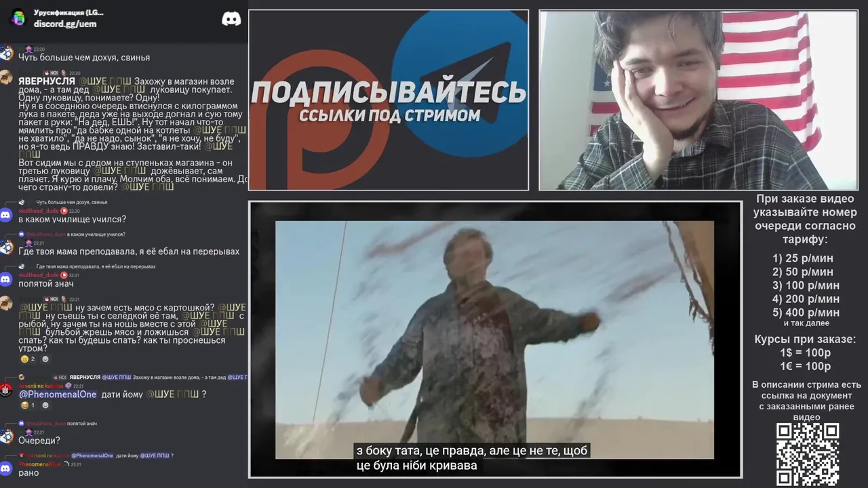
Task: Click the 'Очереди?' chat message
Action: 39,441
